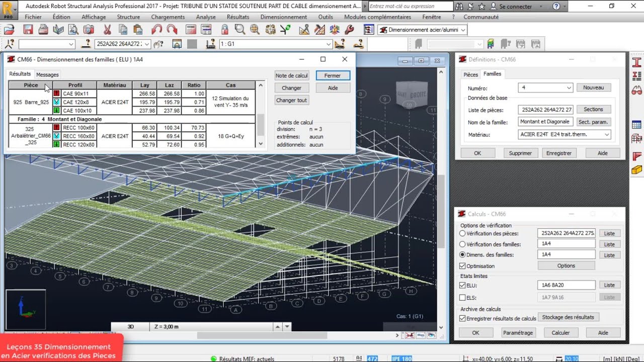
Task: Click the binoculars search icon
Action: [x=460, y=7]
